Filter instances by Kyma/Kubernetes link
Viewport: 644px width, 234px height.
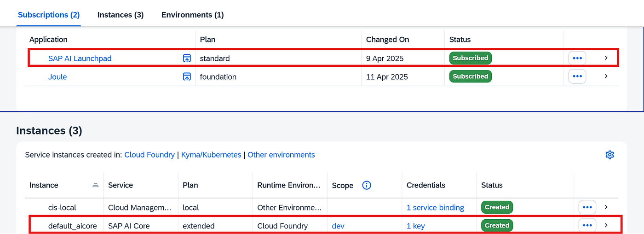211,155
